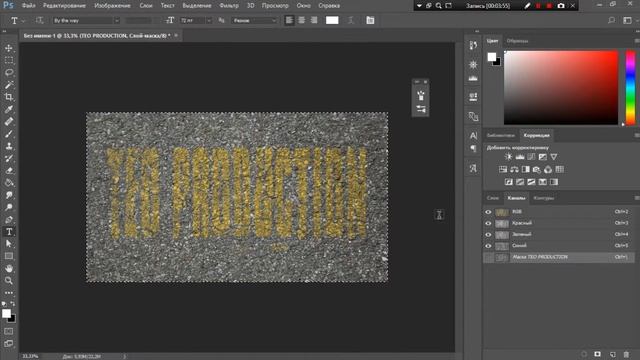Viewport: 640px width, 360px height.
Task: Add a Color Balance scales adjustment
Action: coord(514,169)
